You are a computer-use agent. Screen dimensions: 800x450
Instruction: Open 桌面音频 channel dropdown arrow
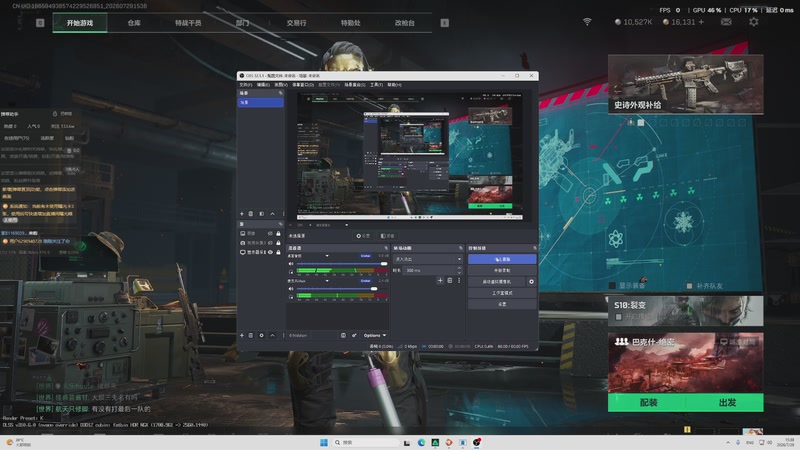click(327, 256)
